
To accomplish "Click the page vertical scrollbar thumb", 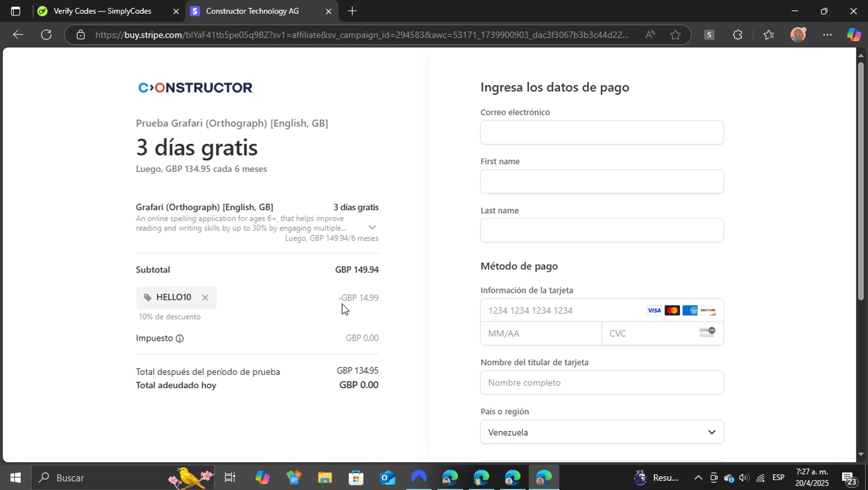I will tap(860, 180).
